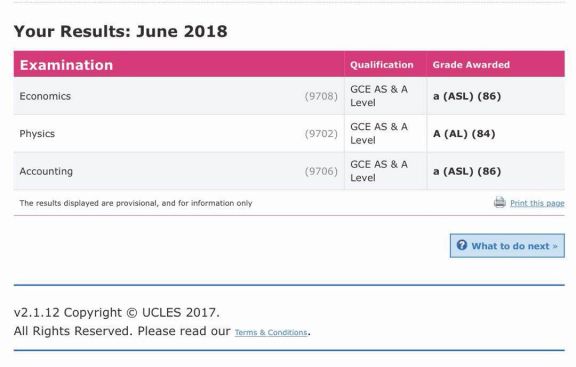Click the Physics grade A (AL) (84)

(464, 134)
